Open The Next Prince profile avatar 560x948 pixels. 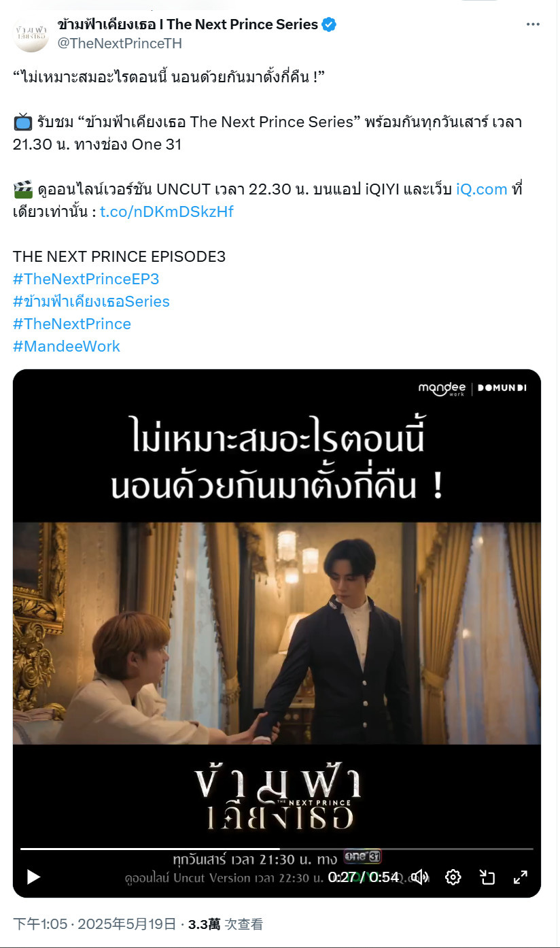tap(31, 34)
